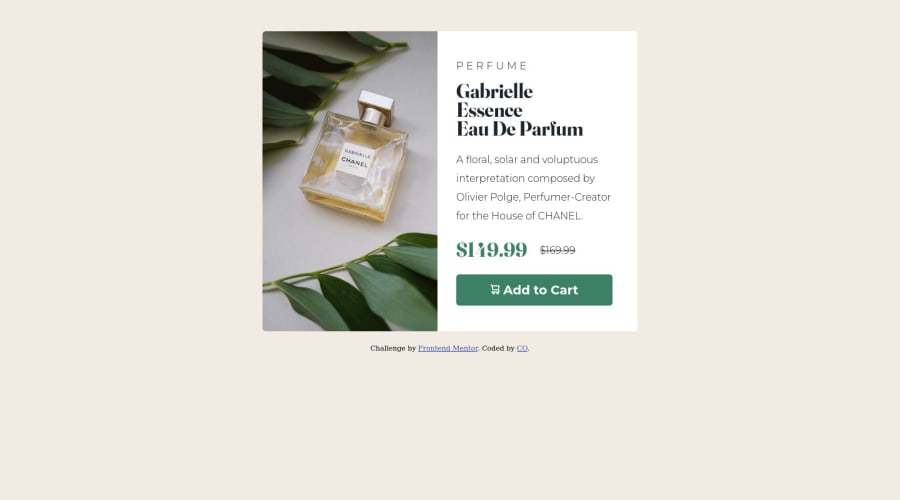Click the word Essence in title
900x500 pixels.
click(489, 110)
